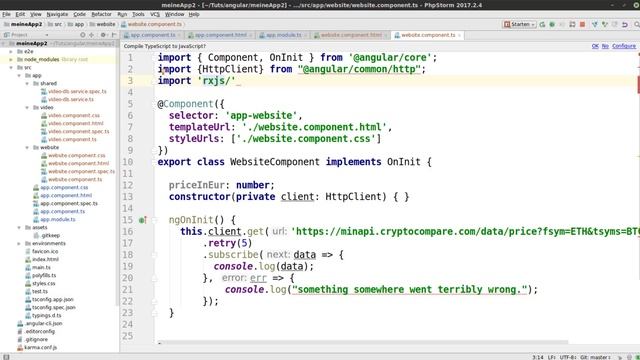The width and height of the screenshot is (640, 360).
Task: Click the red error stripe marker at editor edge
Action: (638, 84)
